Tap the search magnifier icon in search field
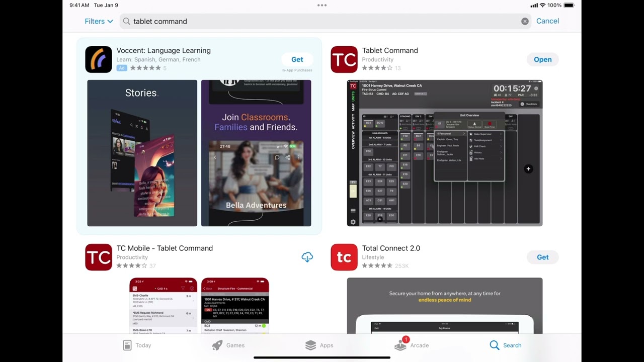 click(127, 21)
